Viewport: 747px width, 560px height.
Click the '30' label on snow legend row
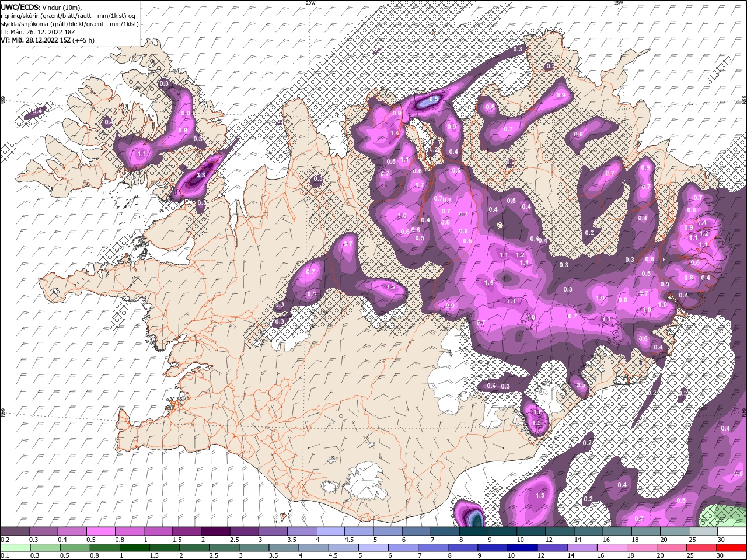coord(721,540)
